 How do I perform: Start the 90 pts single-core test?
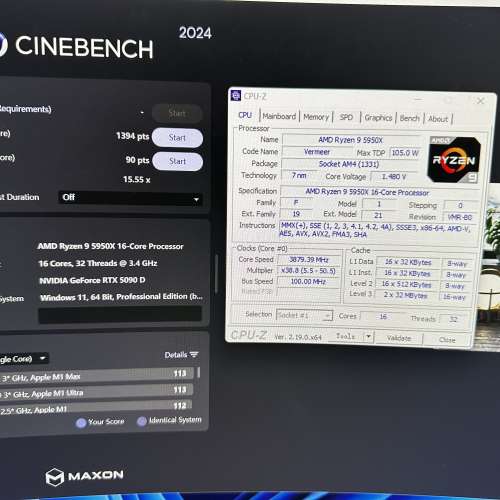177,161
